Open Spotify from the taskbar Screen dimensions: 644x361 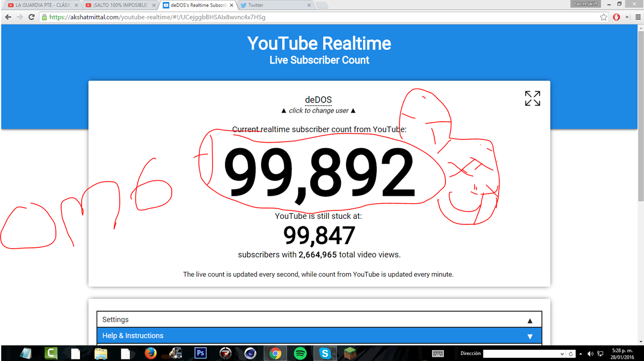click(300, 353)
